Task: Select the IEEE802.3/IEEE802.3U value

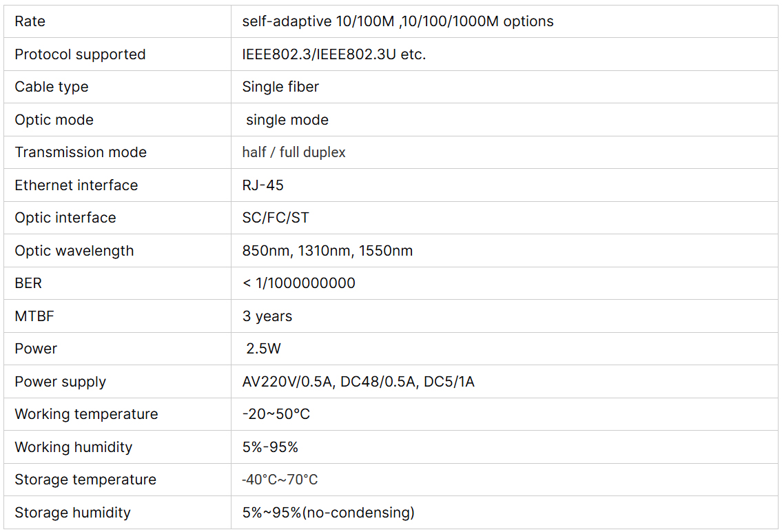Action: point(334,54)
